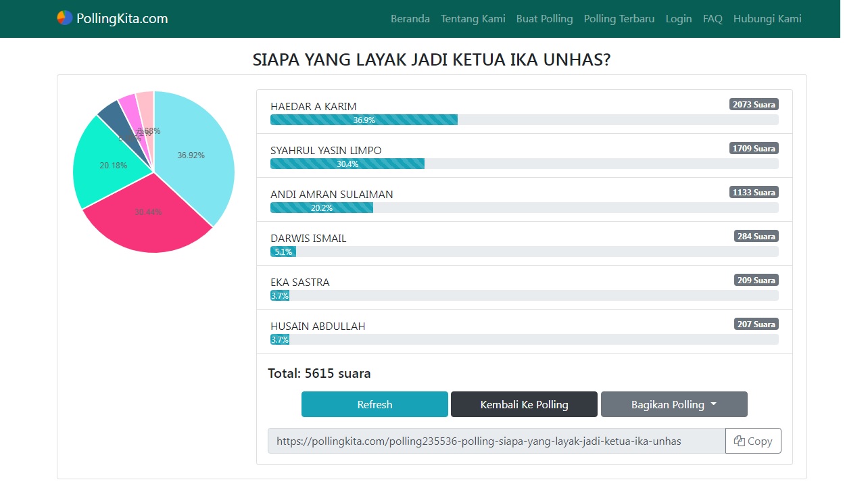
Task: Go to Hubungi Kami
Action: 767,19
